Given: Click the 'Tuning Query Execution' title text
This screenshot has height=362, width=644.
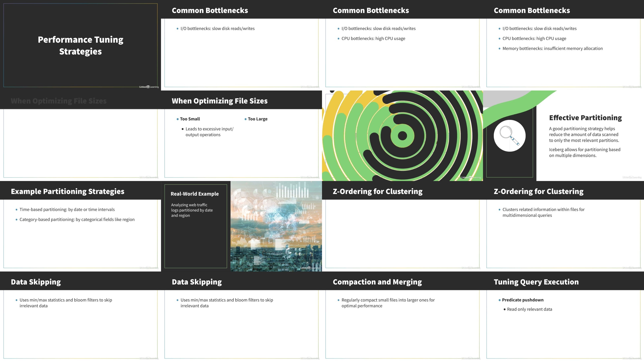Looking at the screenshot, I should [536, 282].
